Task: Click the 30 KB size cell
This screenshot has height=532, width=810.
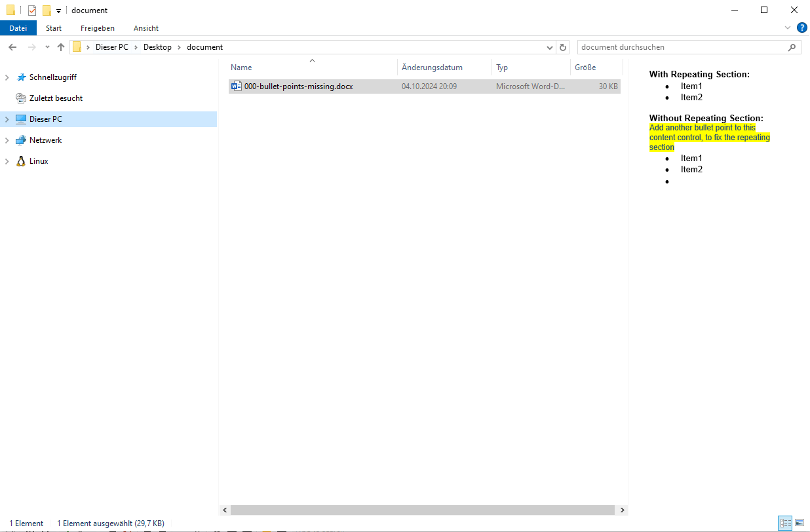Action: pyautogui.click(x=608, y=86)
